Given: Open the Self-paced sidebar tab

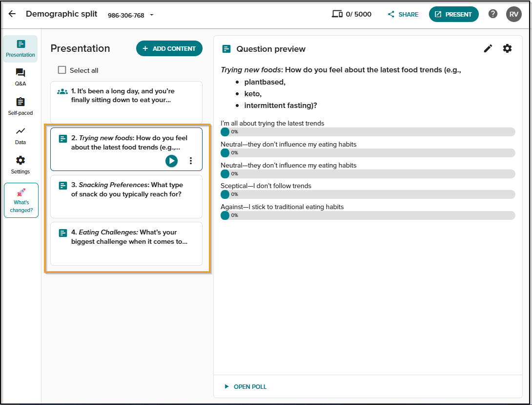Looking at the screenshot, I should (20, 107).
